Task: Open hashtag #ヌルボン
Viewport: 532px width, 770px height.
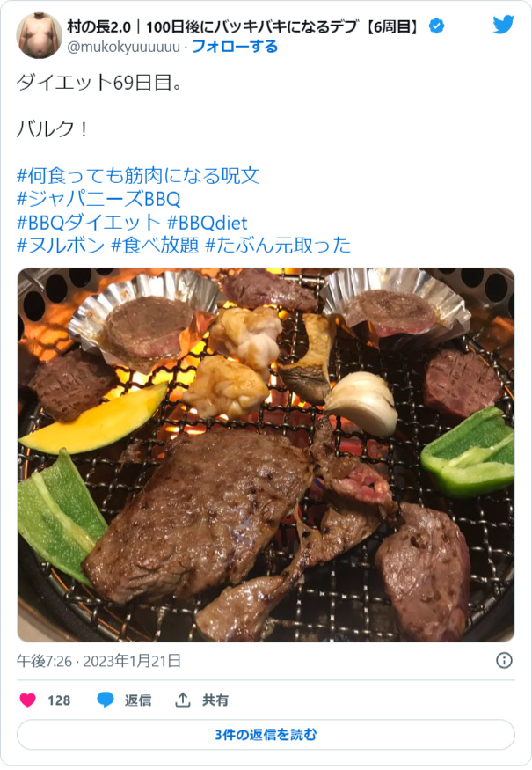Action: pyautogui.click(x=61, y=245)
